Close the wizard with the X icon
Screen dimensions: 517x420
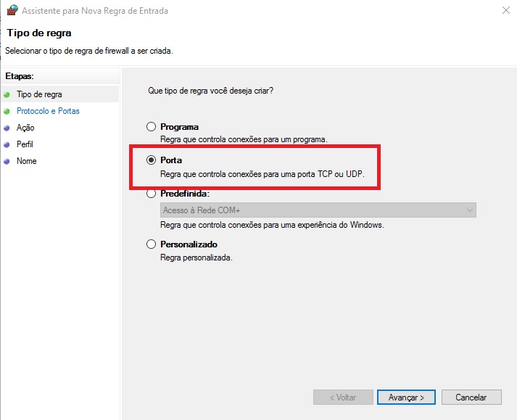click(x=506, y=11)
